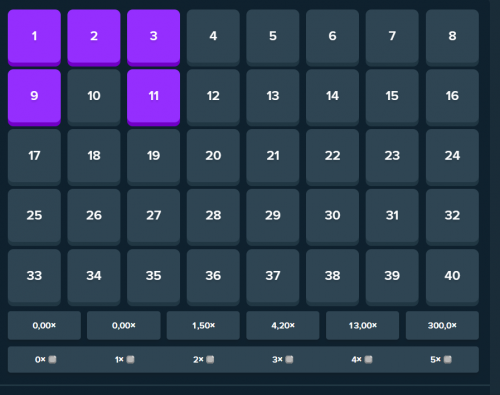Select the number 30 tile

click(x=332, y=217)
